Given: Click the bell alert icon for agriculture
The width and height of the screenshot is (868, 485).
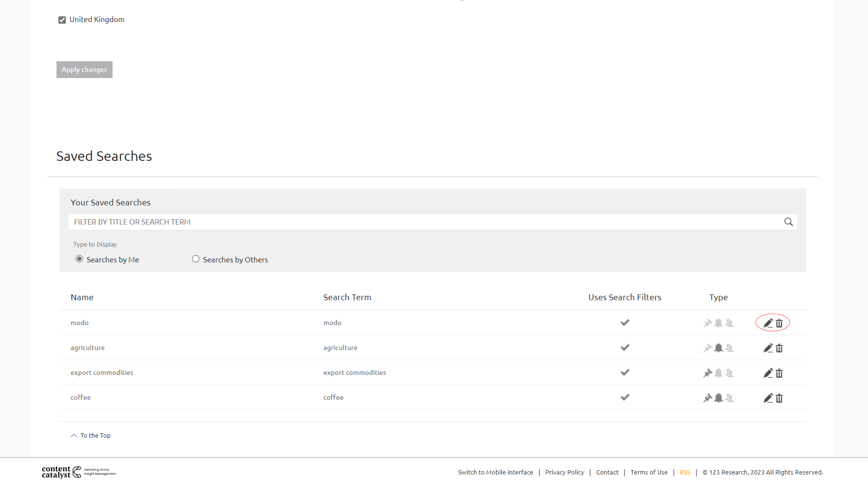Looking at the screenshot, I should [718, 348].
